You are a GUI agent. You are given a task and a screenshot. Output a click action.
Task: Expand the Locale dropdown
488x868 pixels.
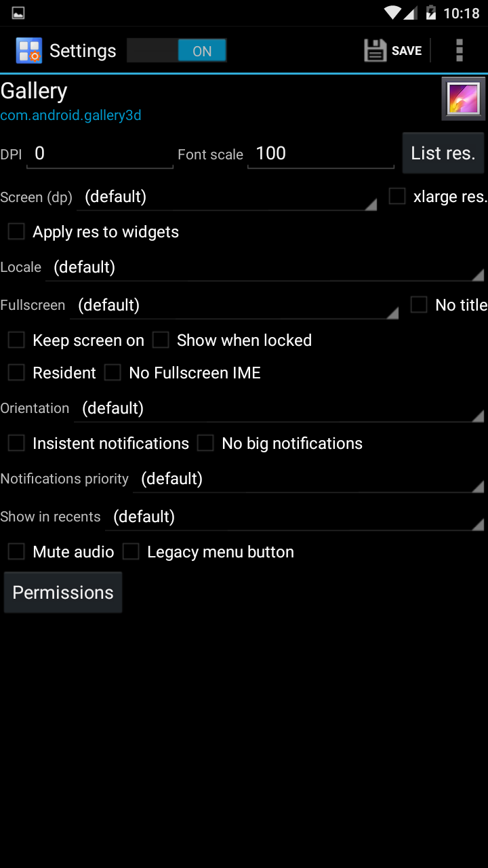[x=264, y=268]
